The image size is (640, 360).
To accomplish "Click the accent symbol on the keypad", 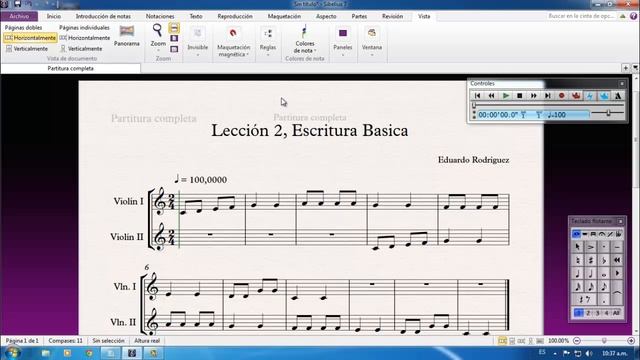I will [591, 247].
